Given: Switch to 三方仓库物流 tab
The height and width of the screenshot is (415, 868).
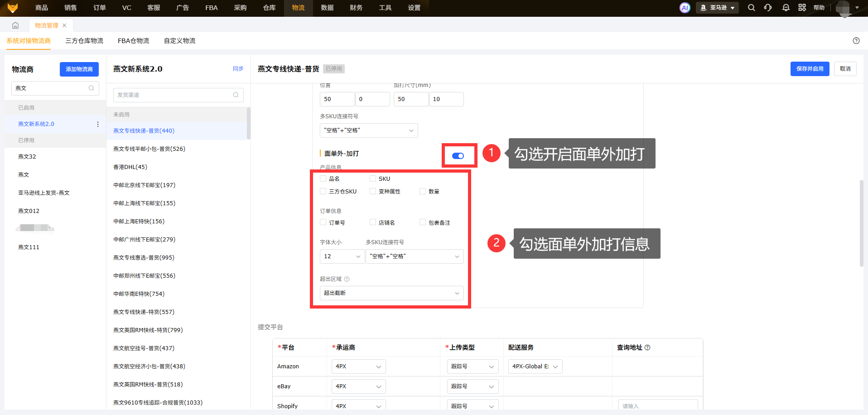Looking at the screenshot, I should coord(84,41).
